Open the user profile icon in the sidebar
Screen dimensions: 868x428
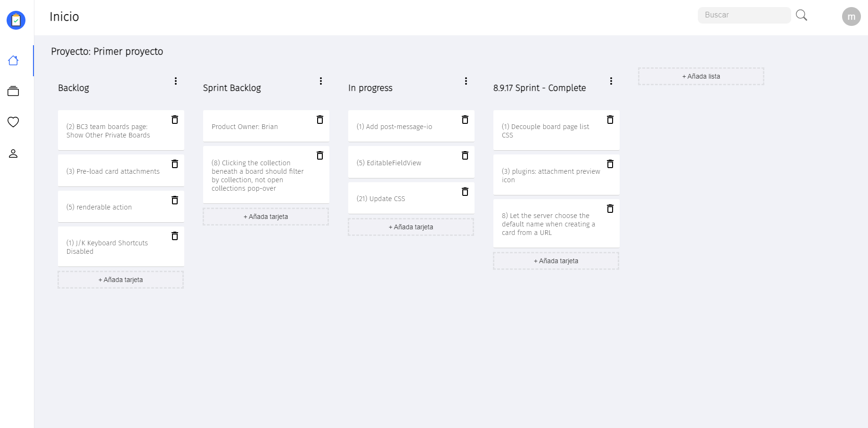(13, 153)
